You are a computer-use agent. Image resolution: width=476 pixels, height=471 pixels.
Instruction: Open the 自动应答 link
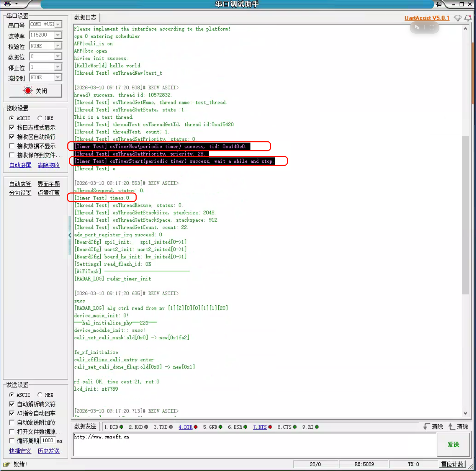20,184
